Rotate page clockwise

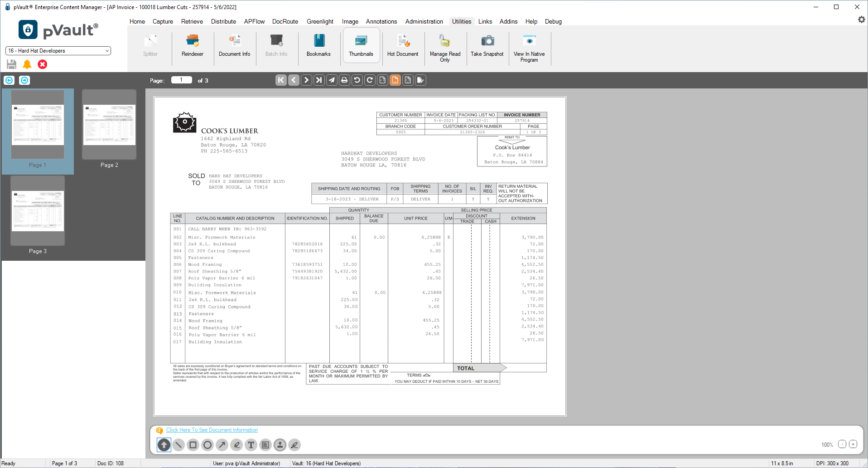(370, 80)
